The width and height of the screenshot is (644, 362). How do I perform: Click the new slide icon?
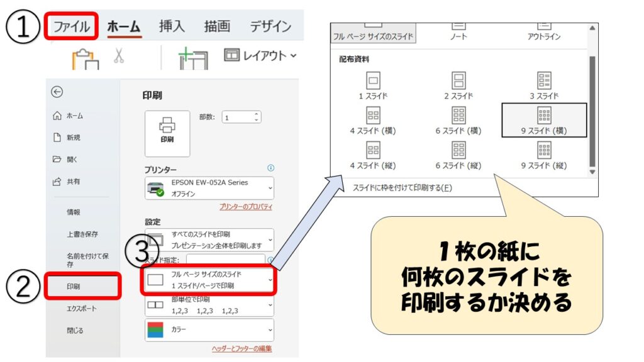(x=193, y=58)
